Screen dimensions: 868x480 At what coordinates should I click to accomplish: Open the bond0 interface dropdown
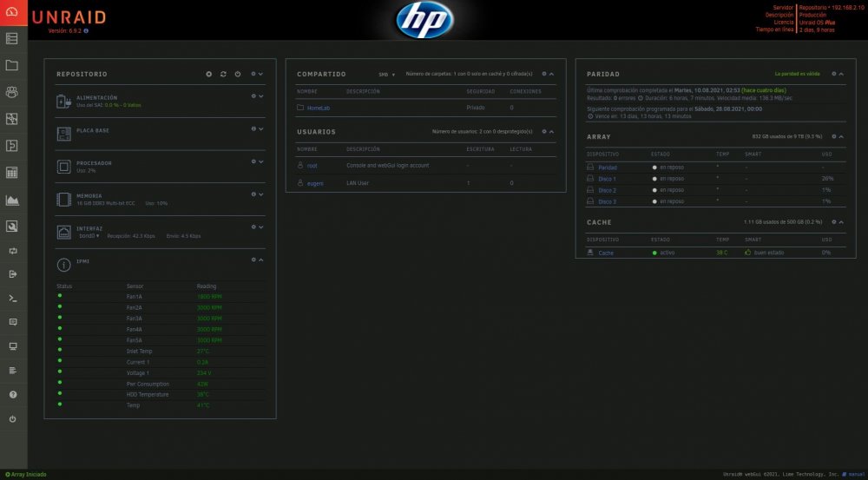point(89,236)
